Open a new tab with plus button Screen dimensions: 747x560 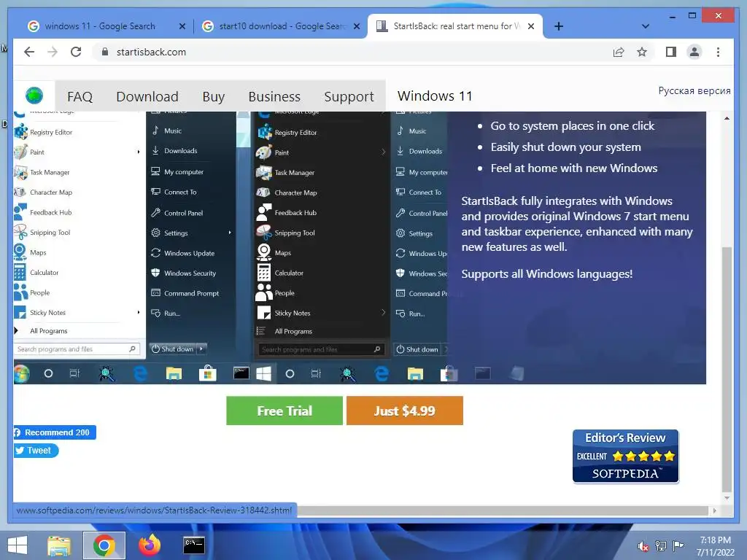tap(559, 26)
